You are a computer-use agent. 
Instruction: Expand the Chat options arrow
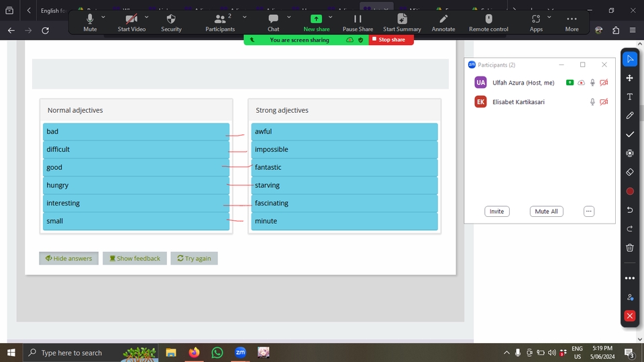pos(288,17)
